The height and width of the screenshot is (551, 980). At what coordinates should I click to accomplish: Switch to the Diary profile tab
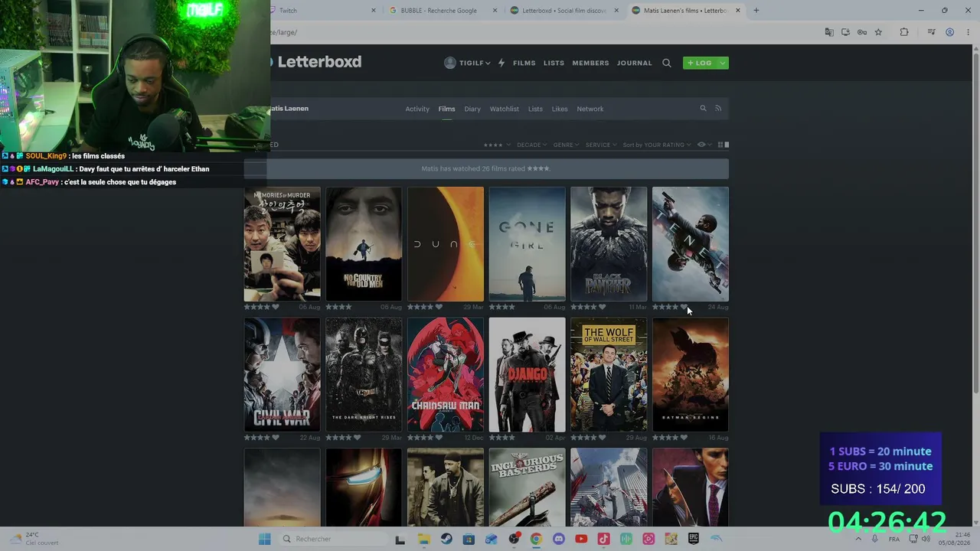472,109
